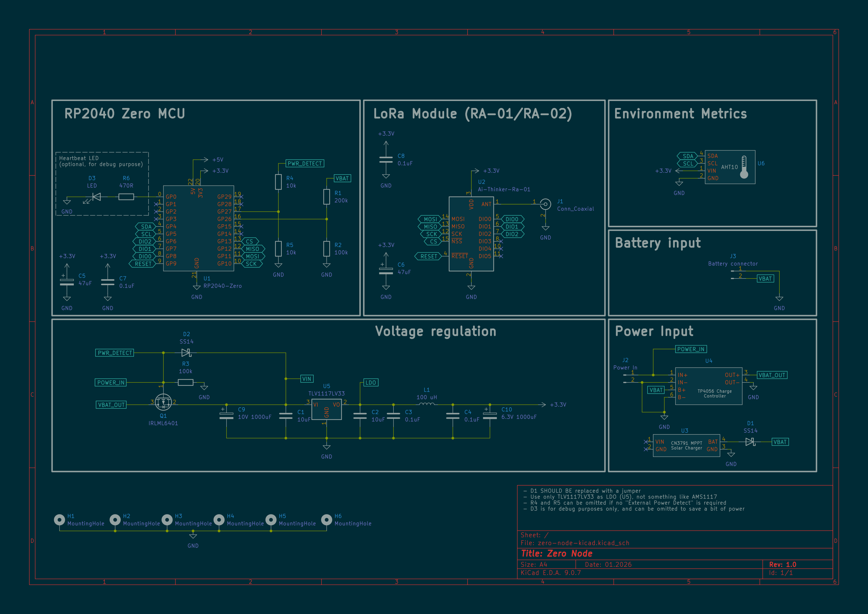This screenshot has width=868, height=614.
Task: Click the RP2040-Zero U1 chip symbol
Action: click(198, 228)
